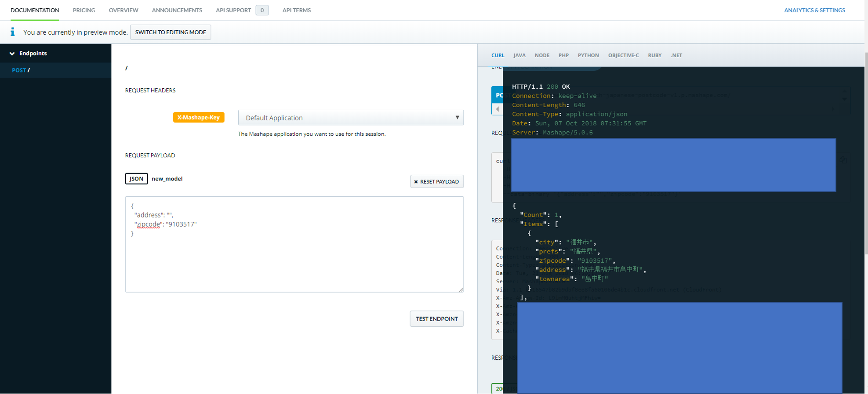Click the JSON payload type badge

136,179
